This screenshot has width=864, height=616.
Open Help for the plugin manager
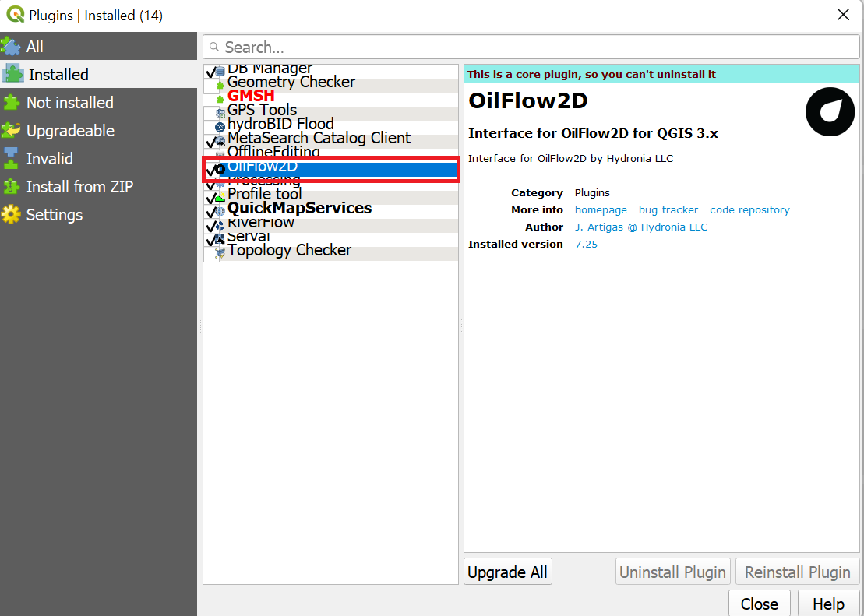tap(828, 604)
